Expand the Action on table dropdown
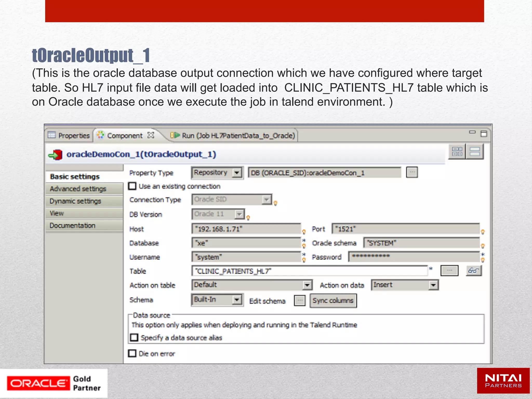532x399 pixels. tap(307, 285)
